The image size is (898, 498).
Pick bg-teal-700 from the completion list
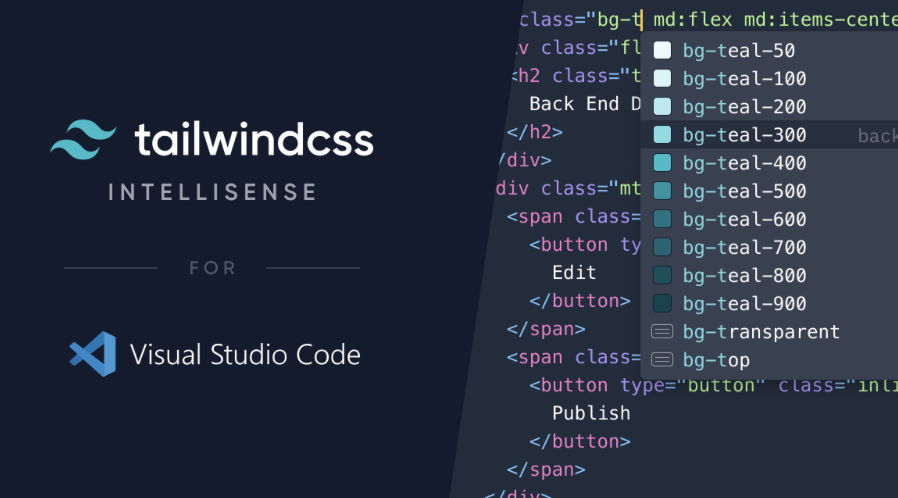tap(769, 247)
